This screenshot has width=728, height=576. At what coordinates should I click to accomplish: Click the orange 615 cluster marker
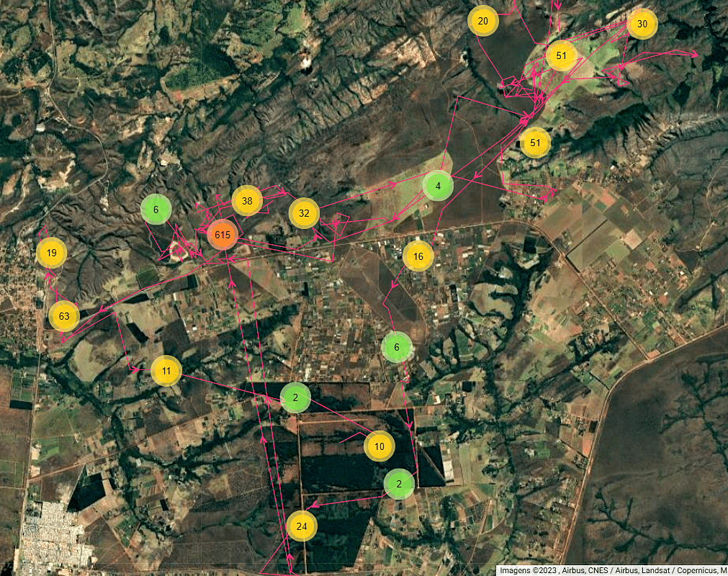point(223,235)
